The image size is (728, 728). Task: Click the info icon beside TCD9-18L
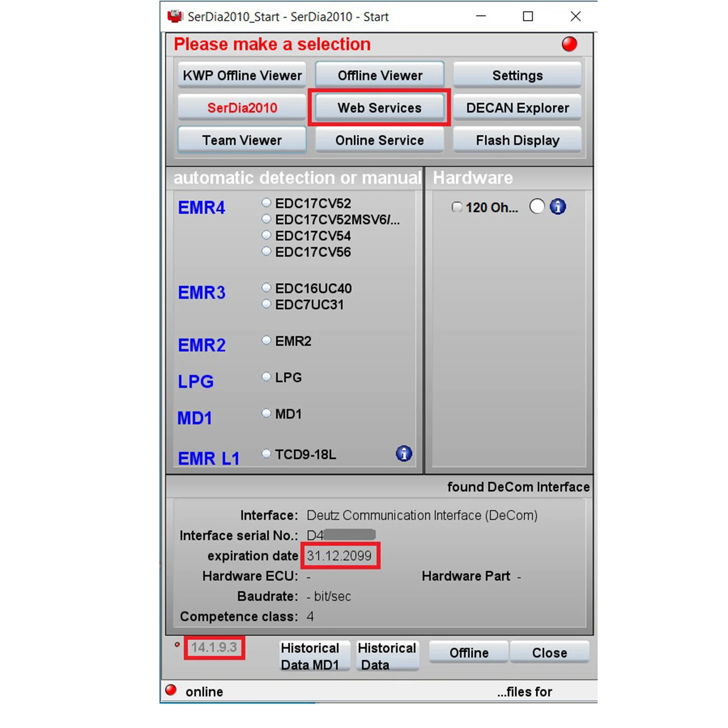pos(404,454)
